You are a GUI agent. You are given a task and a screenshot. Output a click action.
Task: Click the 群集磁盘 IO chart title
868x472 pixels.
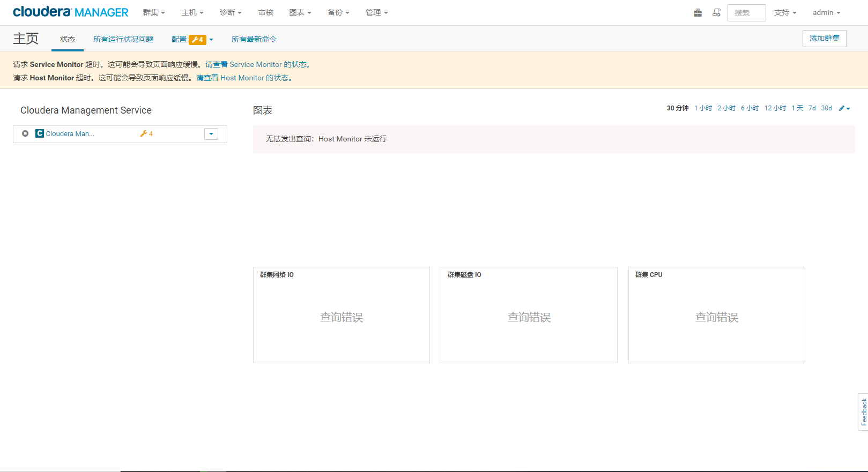coord(464,275)
